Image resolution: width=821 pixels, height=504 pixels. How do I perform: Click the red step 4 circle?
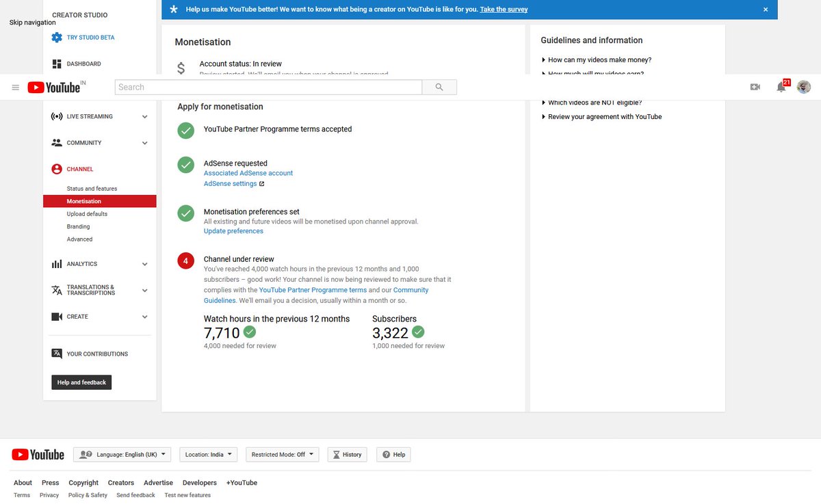[x=185, y=261]
